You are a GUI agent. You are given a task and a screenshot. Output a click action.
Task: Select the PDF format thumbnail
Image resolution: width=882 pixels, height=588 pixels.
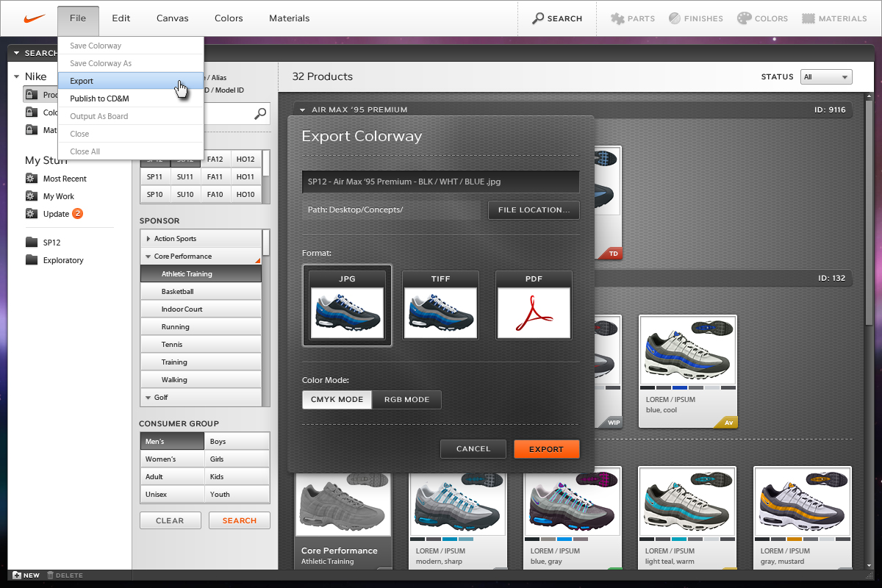point(534,305)
